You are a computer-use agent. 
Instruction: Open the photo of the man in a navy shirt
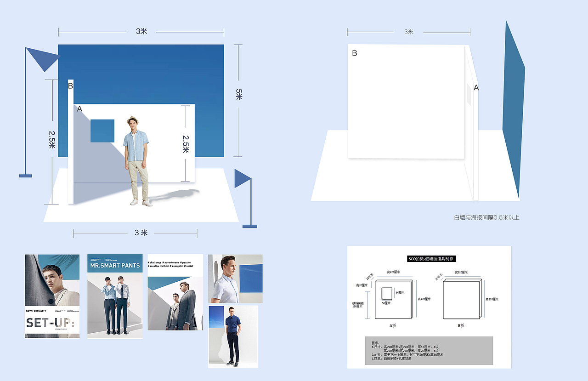tap(233, 336)
